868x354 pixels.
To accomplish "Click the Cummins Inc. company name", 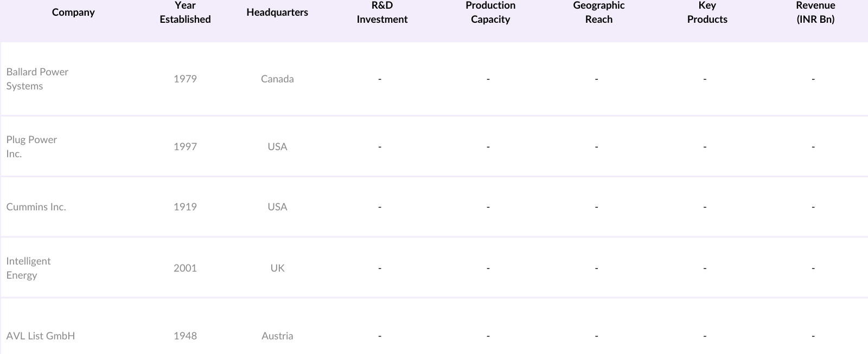I will 36,207.
